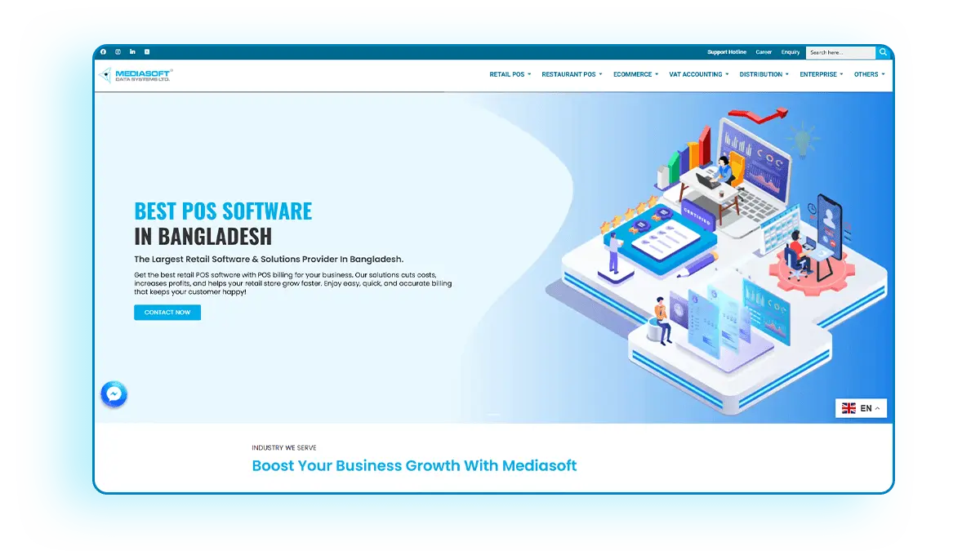Open the Support Hotline link

coord(726,52)
